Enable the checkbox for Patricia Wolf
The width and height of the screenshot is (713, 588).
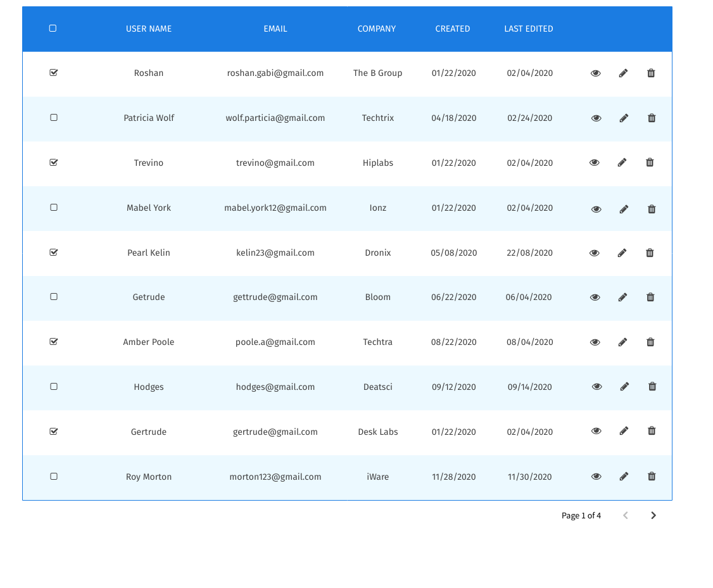(x=53, y=118)
